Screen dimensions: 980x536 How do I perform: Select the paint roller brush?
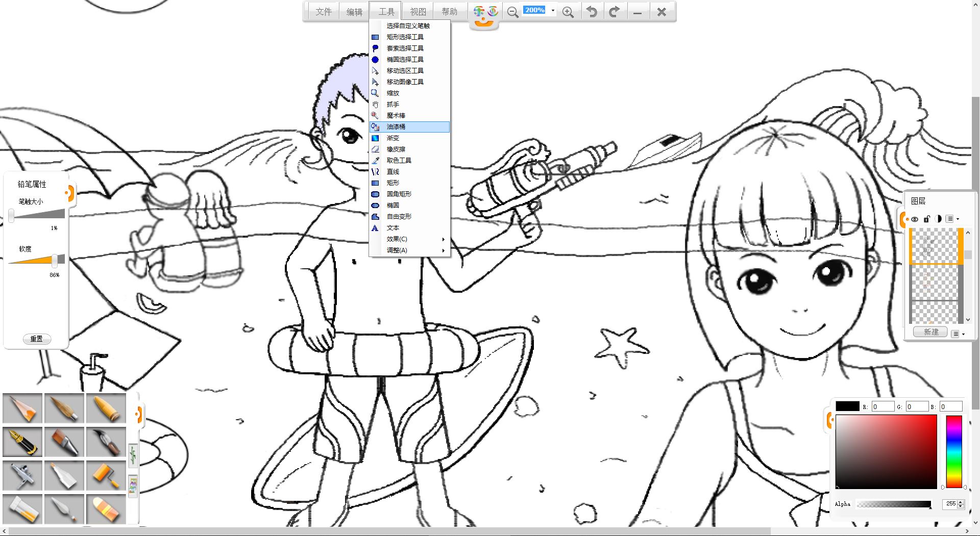point(106,475)
